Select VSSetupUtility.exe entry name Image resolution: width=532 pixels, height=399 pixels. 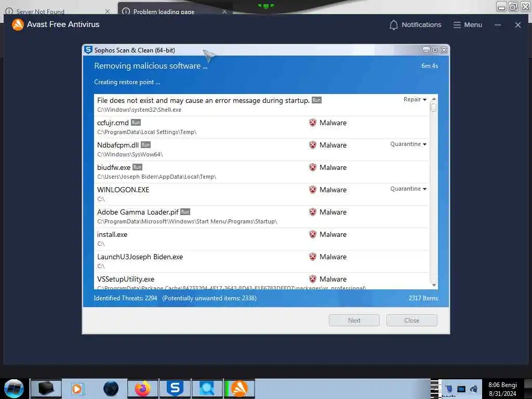click(126, 279)
